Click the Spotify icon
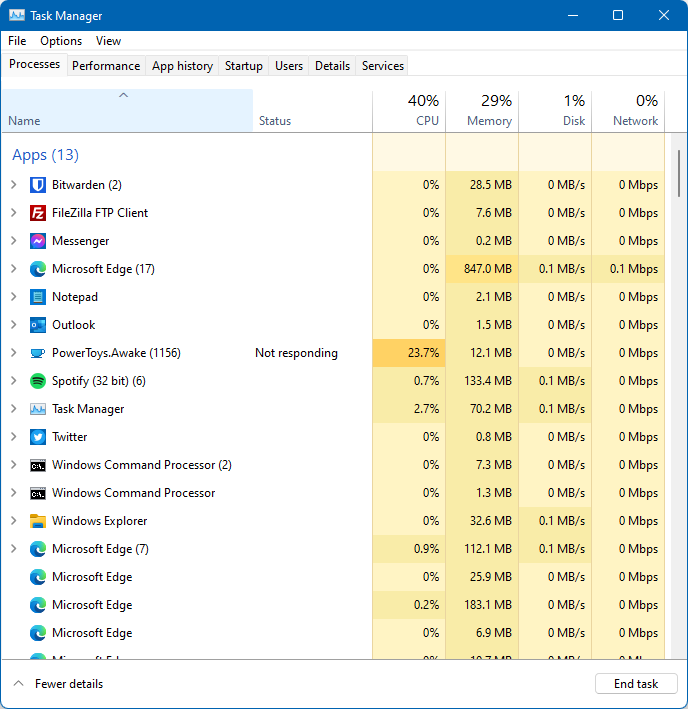This screenshot has width=688, height=709. (38, 381)
